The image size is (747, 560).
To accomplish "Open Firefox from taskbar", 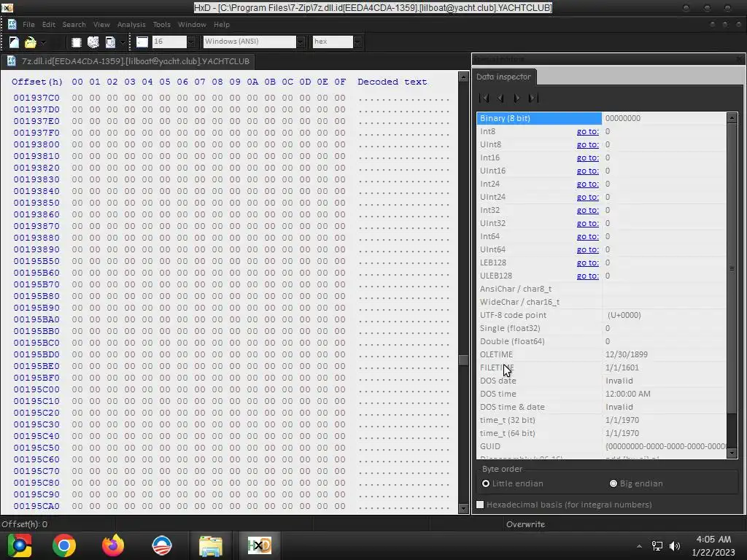I will point(113,545).
